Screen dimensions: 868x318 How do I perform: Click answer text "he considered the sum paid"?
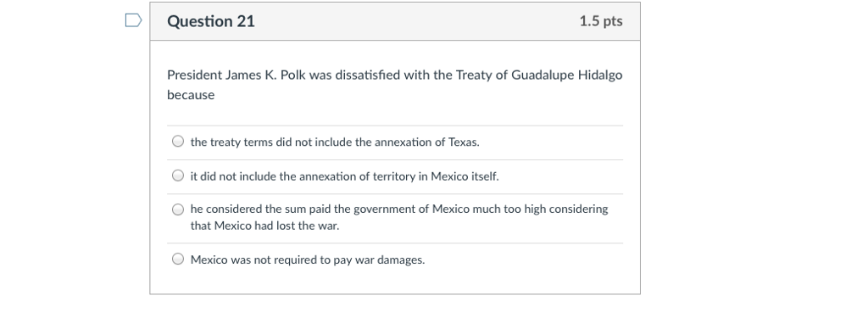pyautogui.click(x=256, y=209)
